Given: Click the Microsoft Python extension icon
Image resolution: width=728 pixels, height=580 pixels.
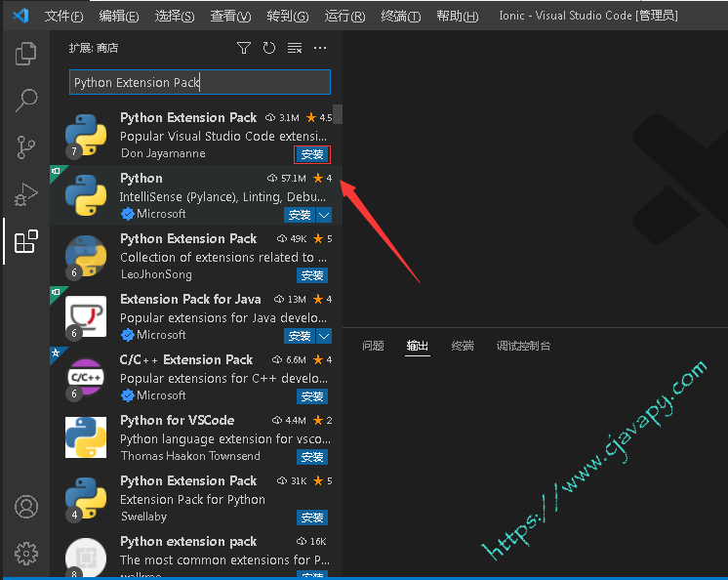Looking at the screenshot, I should (x=86, y=195).
